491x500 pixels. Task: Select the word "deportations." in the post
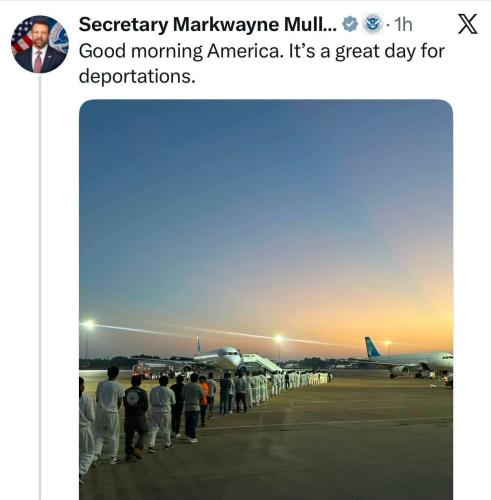point(137,77)
